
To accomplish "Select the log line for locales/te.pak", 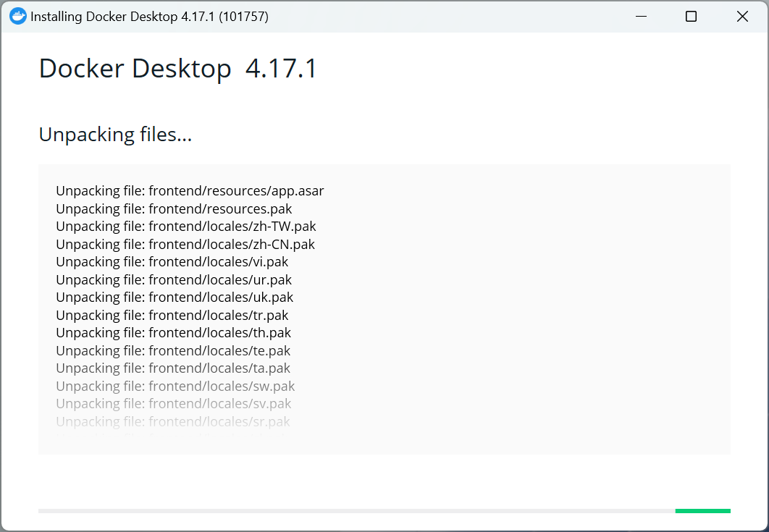I will tap(173, 350).
